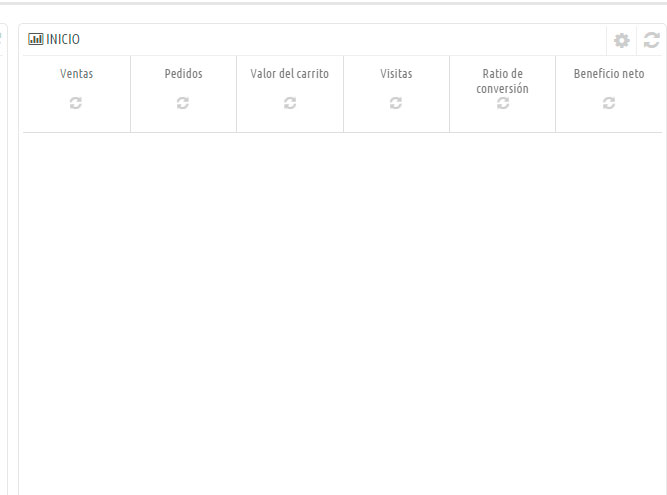
Task: Switch to the Ventas tab
Action: point(76,74)
